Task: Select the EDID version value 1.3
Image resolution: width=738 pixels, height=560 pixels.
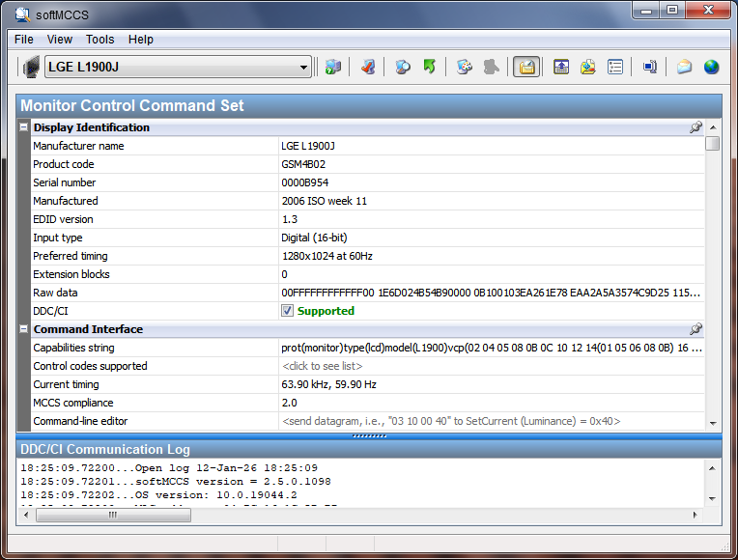Action: tap(290, 219)
